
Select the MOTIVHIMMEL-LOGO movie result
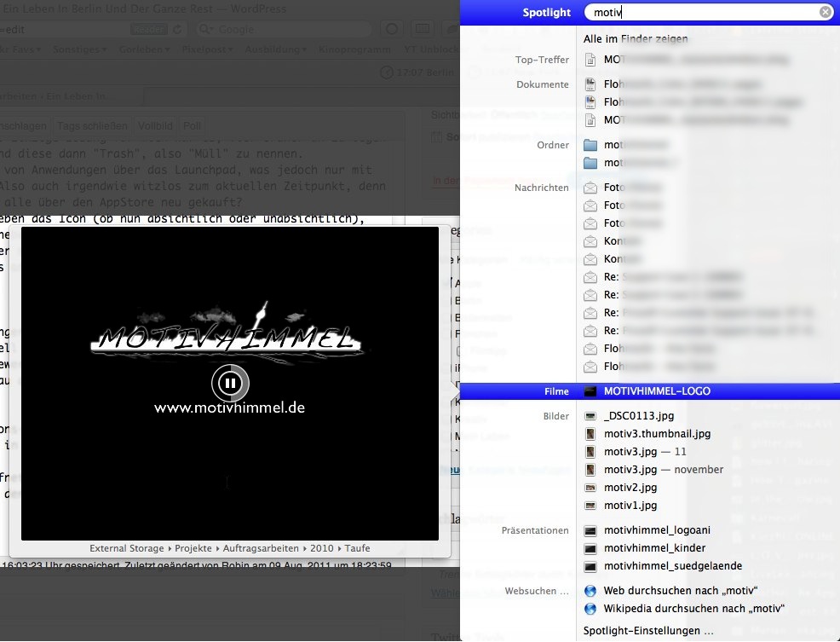(x=656, y=391)
